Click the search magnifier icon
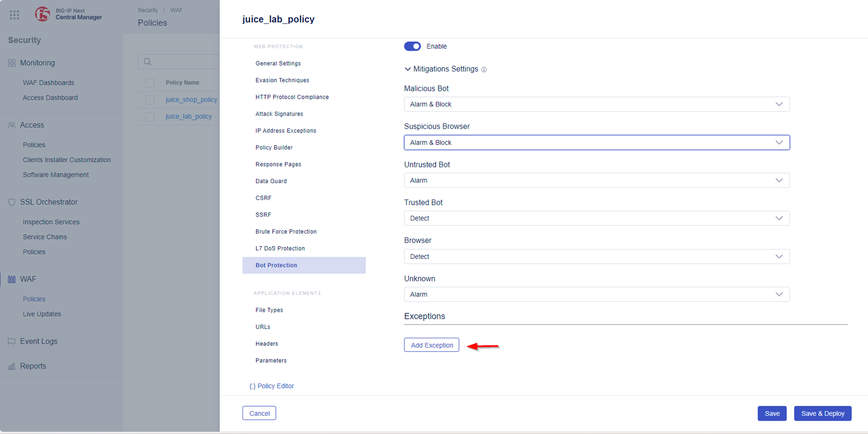This screenshot has height=434, width=868. 148,62
